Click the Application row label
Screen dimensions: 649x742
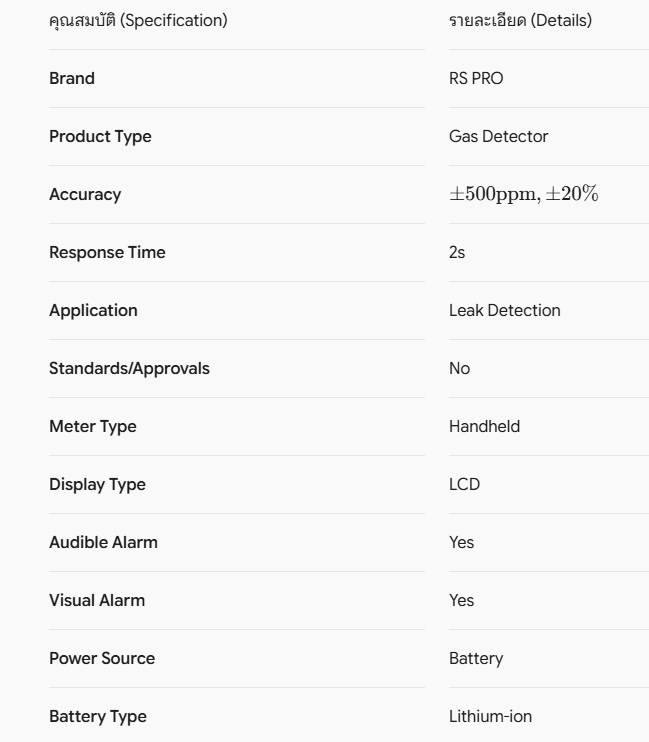coord(93,311)
